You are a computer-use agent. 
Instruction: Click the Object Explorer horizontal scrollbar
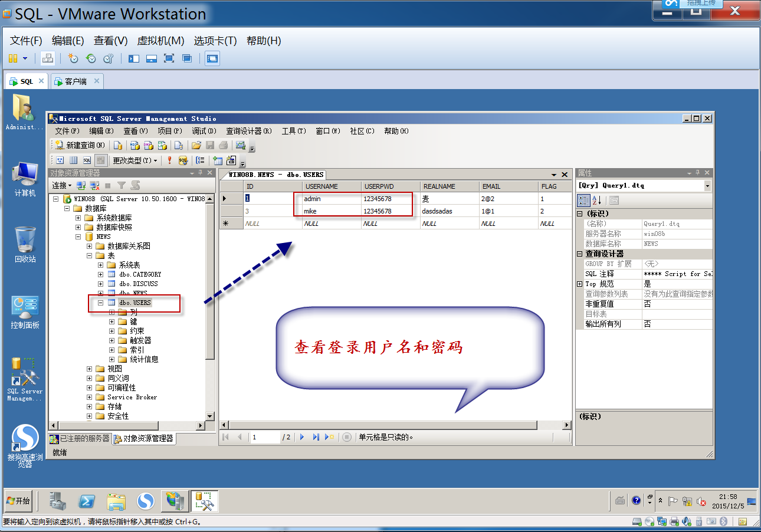tap(127, 425)
